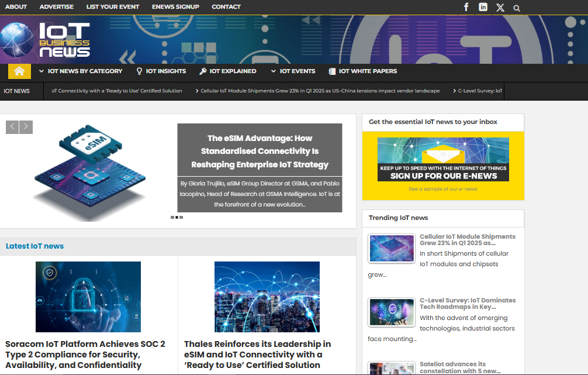Open List Your Event page
The image size is (588, 375).
click(x=112, y=7)
